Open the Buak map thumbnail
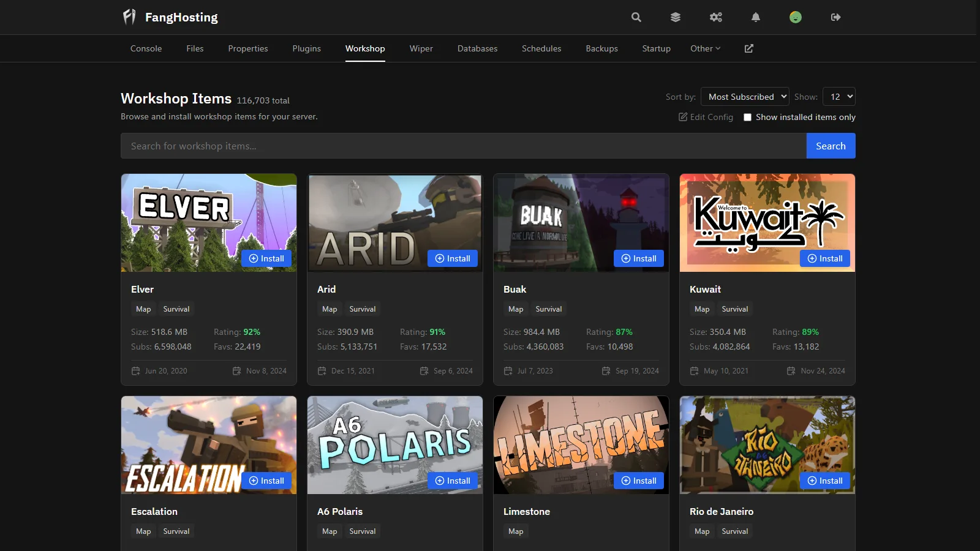 coord(581,223)
